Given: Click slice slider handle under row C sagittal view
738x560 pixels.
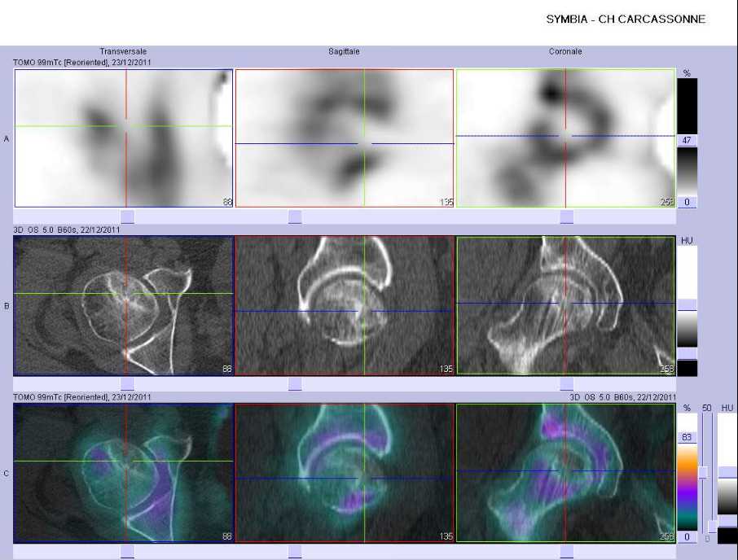Looking at the screenshot, I should pyautogui.click(x=295, y=552).
